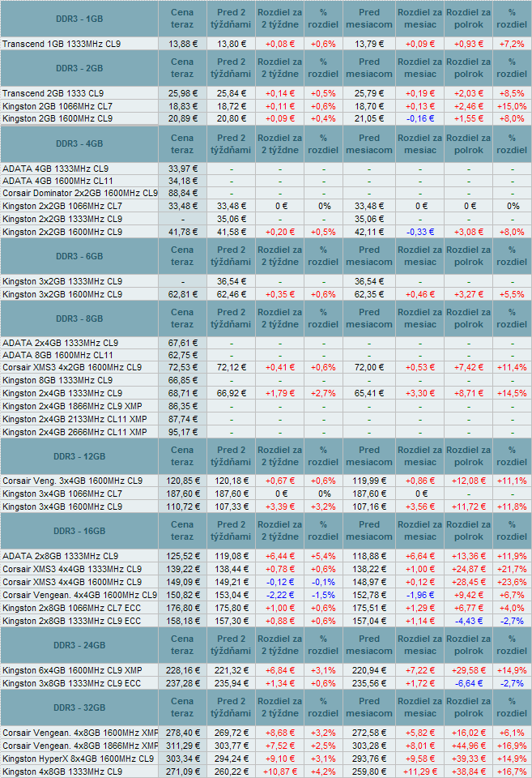Select 'Corsair Veng. 3x4GB 1600MHz CL9' row label
This screenshot has width=532, height=778.
tap(72, 481)
